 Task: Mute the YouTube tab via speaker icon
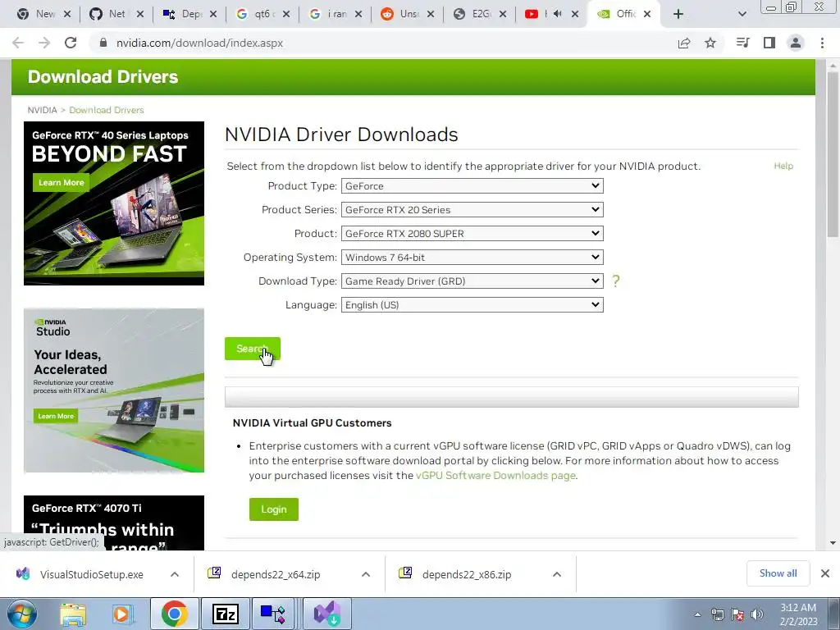(557, 14)
